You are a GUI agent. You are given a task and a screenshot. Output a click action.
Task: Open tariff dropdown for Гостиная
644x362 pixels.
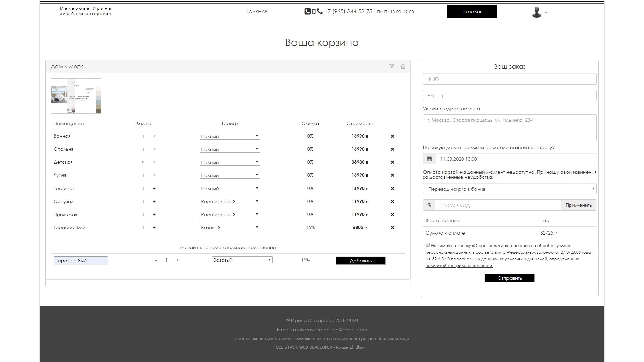pos(230,189)
